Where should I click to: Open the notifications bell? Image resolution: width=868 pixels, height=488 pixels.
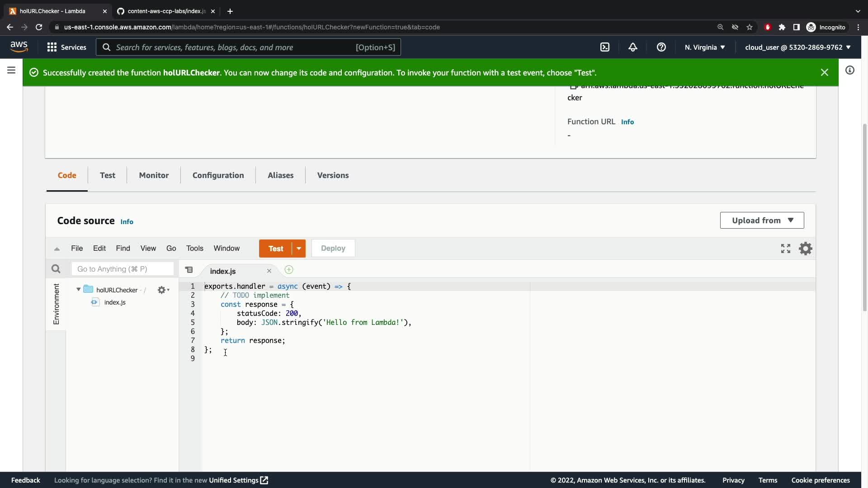click(633, 47)
